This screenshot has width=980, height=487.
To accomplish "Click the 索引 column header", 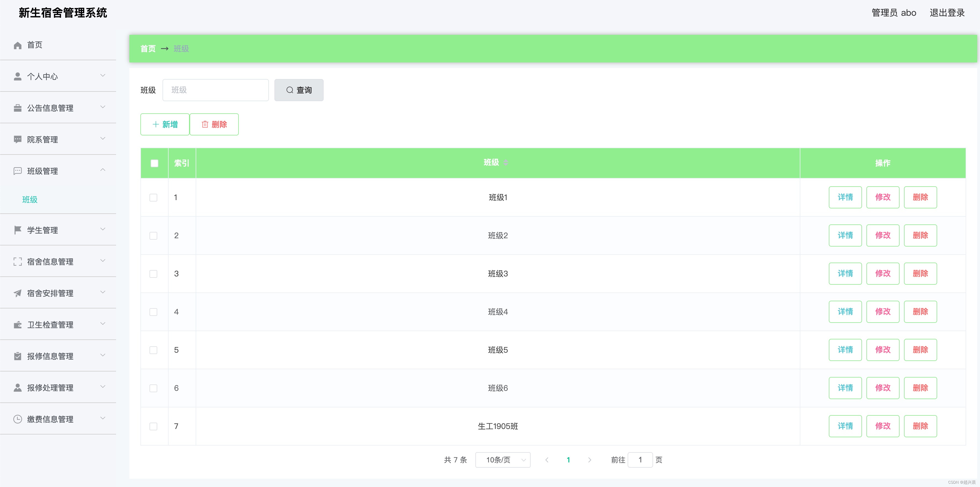I will tap(182, 163).
